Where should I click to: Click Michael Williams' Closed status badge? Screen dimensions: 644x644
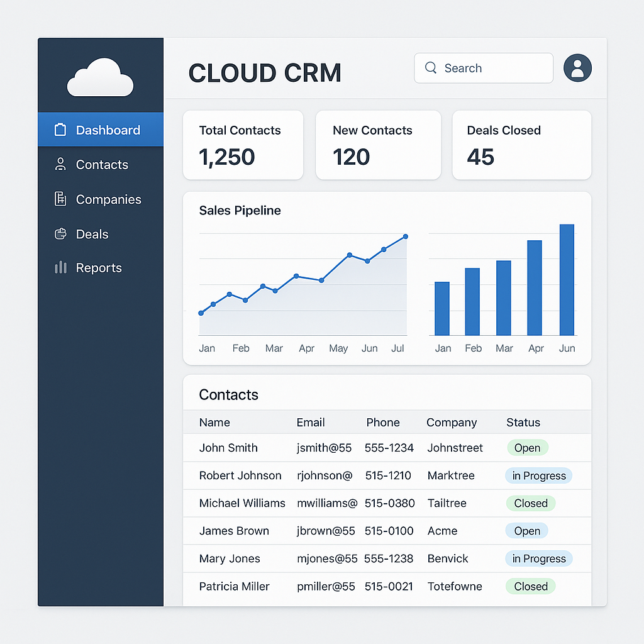531,503
